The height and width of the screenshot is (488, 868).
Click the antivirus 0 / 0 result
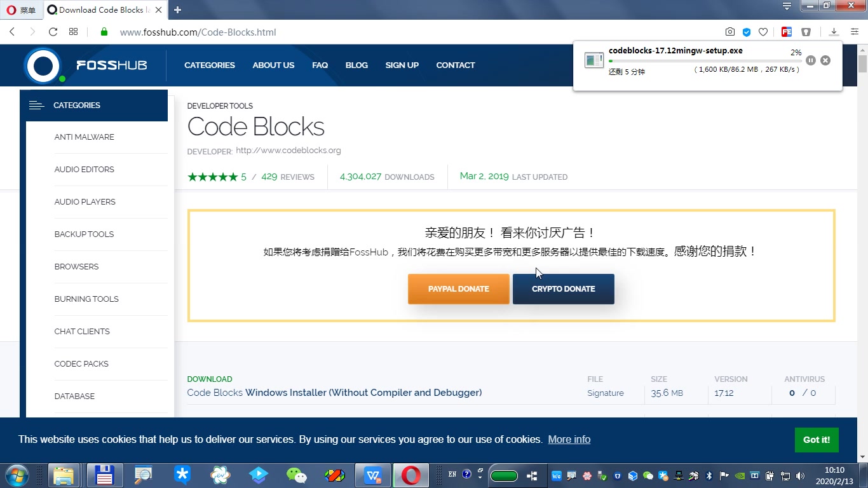[803, 393]
